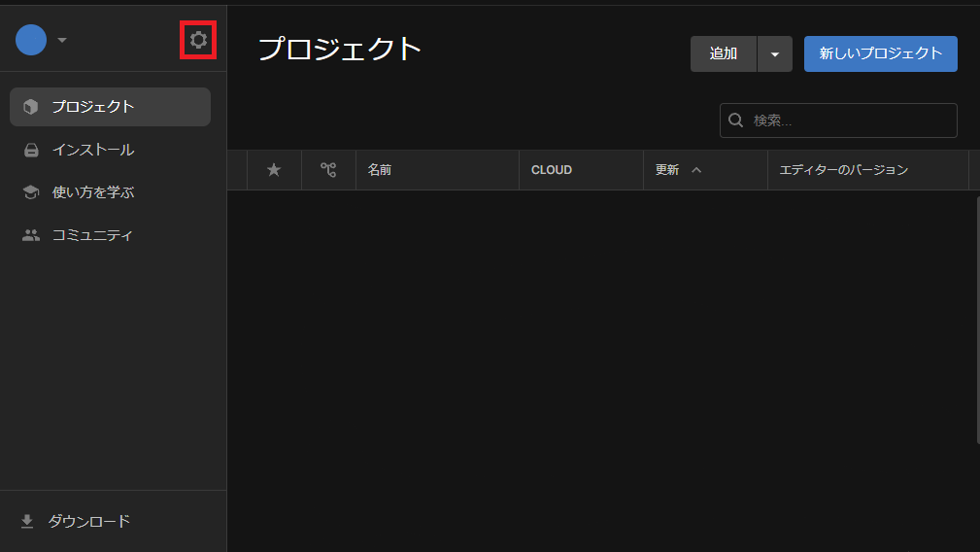
Task: Open preferences via the gear icon
Action: pos(198,40)
